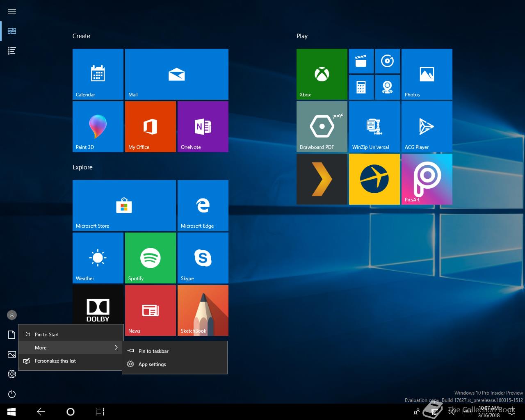Viewport: 525px width, 420px height.
Task: Open Action Center notification icon
Action: tap(512, 412)
